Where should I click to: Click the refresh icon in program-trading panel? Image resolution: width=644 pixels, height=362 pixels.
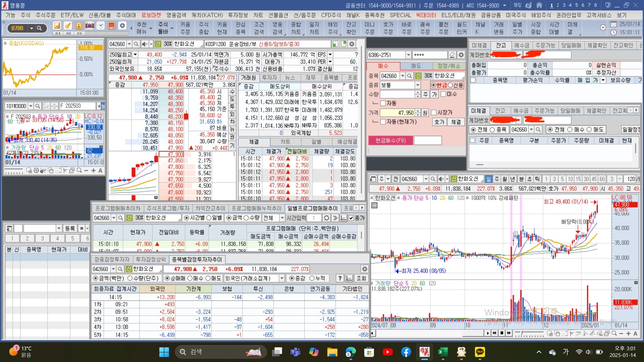(x=326, y=218)
